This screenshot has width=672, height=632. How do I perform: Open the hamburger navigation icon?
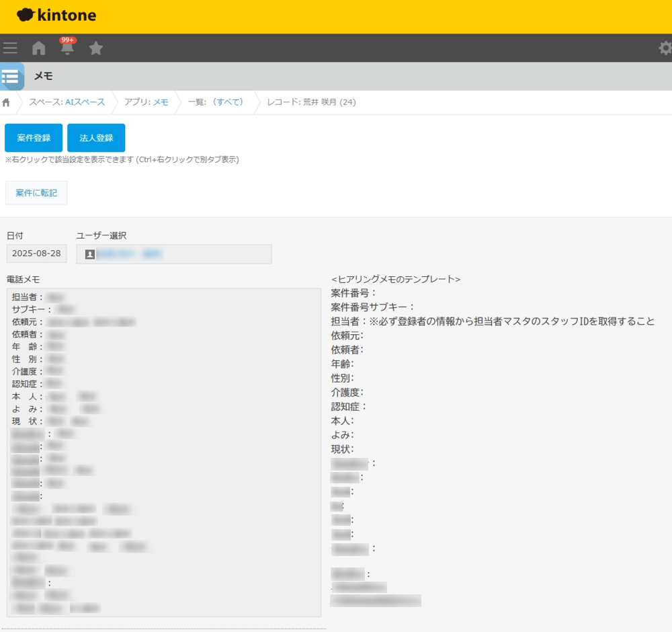click(x=10, y=47)
